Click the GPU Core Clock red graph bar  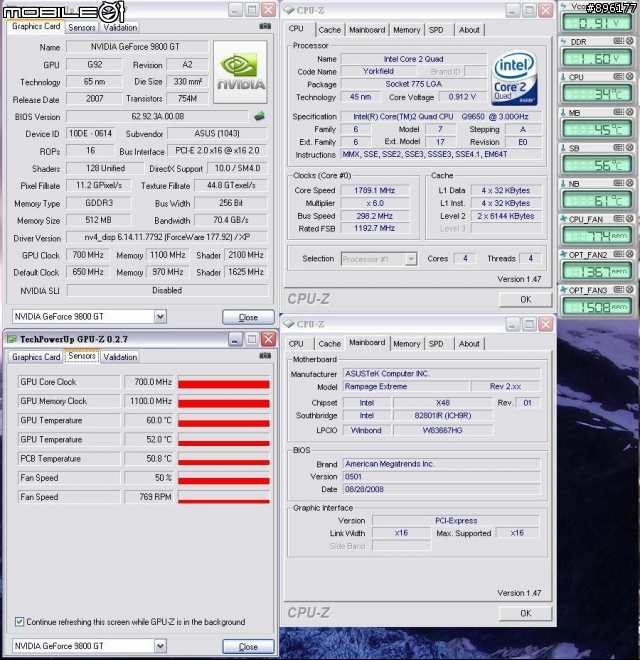click(x=224, y=383)
